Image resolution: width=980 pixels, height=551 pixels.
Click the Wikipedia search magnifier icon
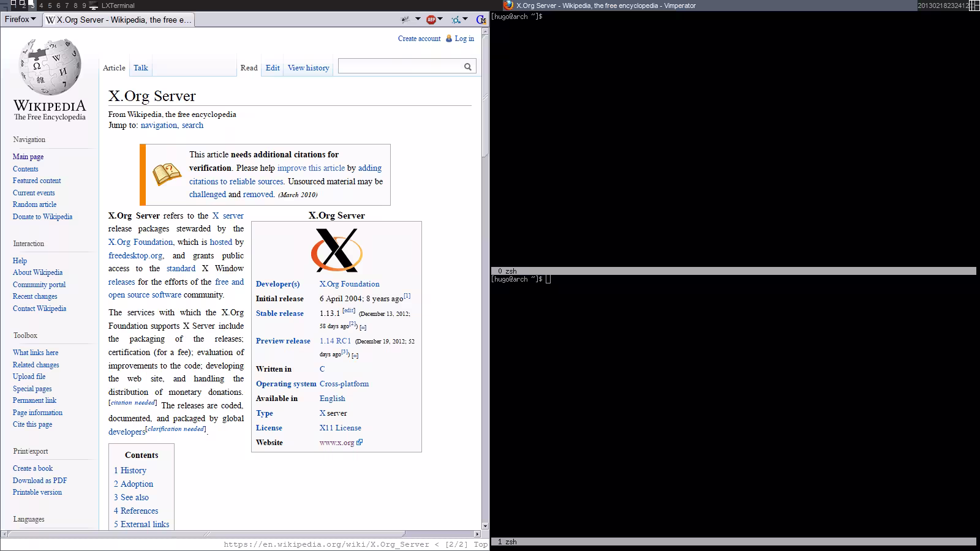coord(467,67)
